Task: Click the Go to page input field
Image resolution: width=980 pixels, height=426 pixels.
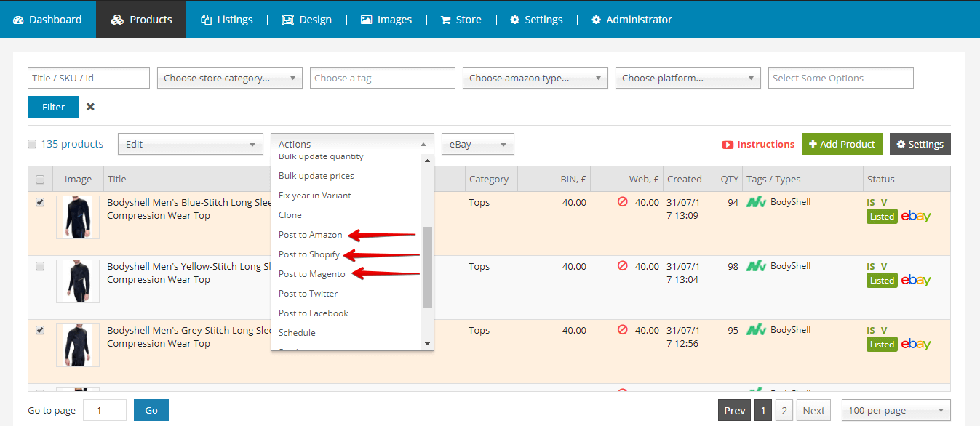Action: (x=104, y=409)
